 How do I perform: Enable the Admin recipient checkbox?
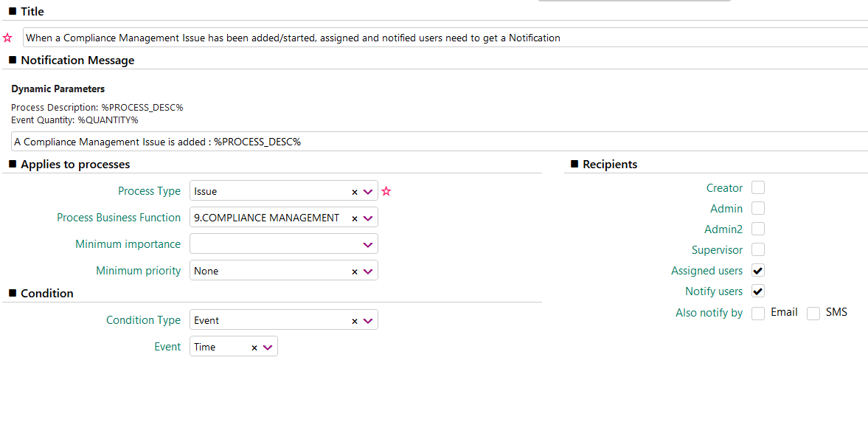758,208
